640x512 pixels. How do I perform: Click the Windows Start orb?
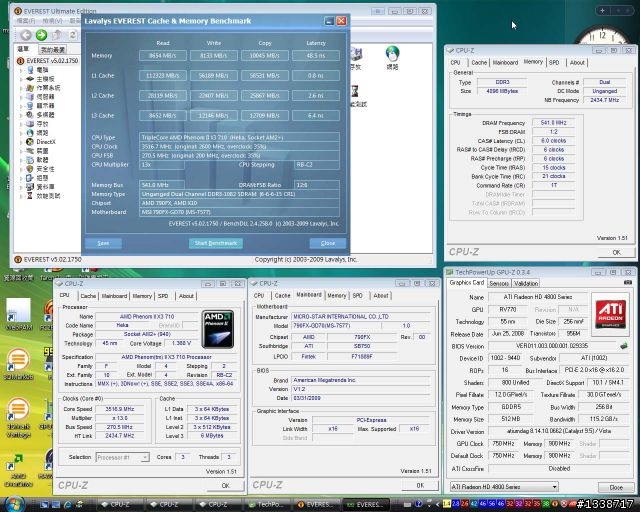click(x=15, y=504)
